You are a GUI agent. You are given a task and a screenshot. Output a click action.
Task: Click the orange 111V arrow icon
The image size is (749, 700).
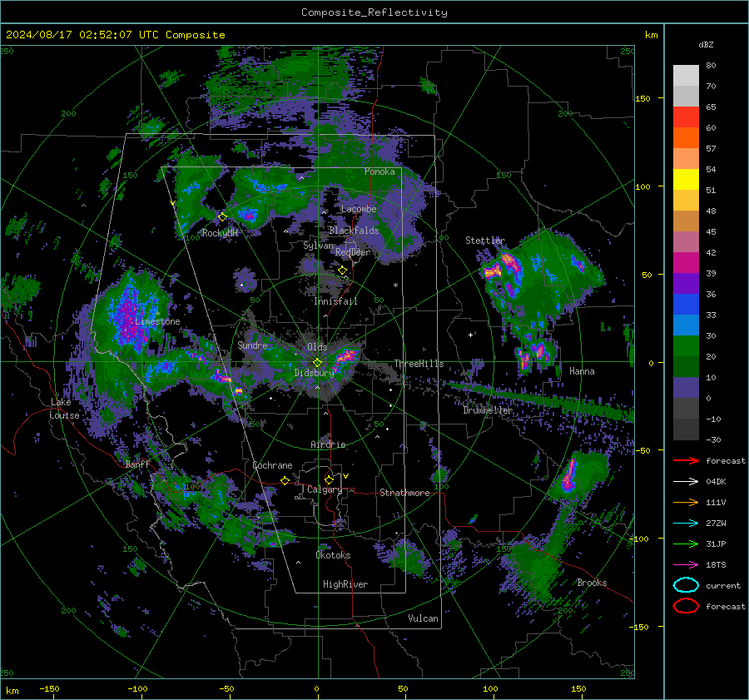coord(686,502)
